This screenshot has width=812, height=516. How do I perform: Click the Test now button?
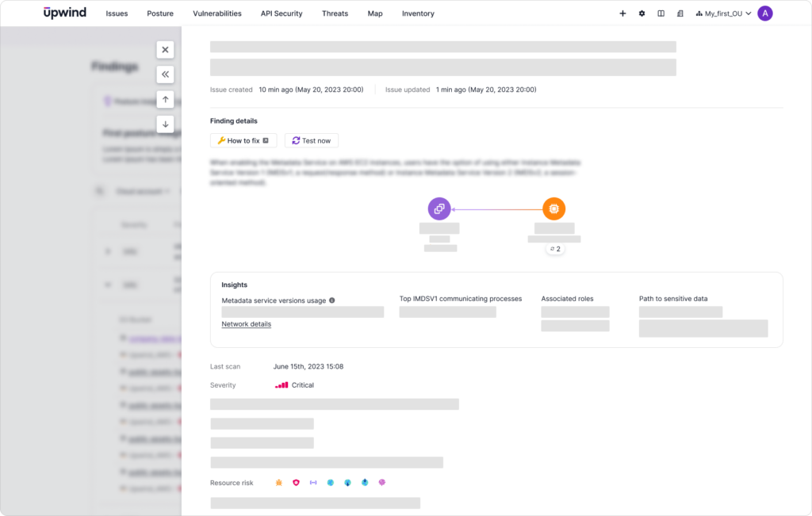(x=311, y=140)
